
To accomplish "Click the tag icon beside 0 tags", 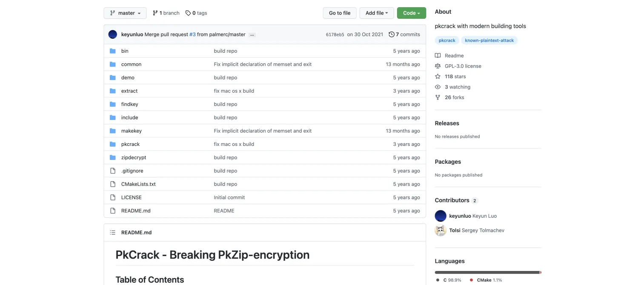I will (x=188, y=13).
